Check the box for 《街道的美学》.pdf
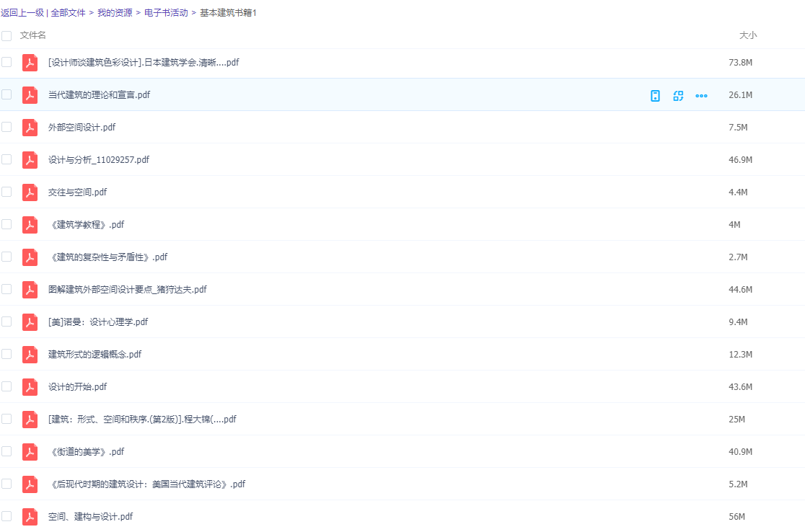805x532 pixels. tap(6, 451)
